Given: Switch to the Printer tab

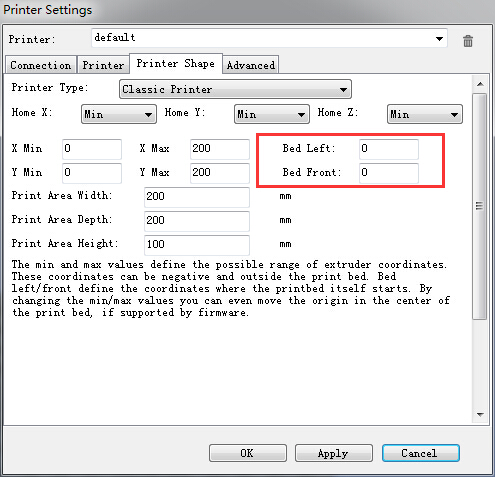Looking at the screenshot, I should click(103, 65).
